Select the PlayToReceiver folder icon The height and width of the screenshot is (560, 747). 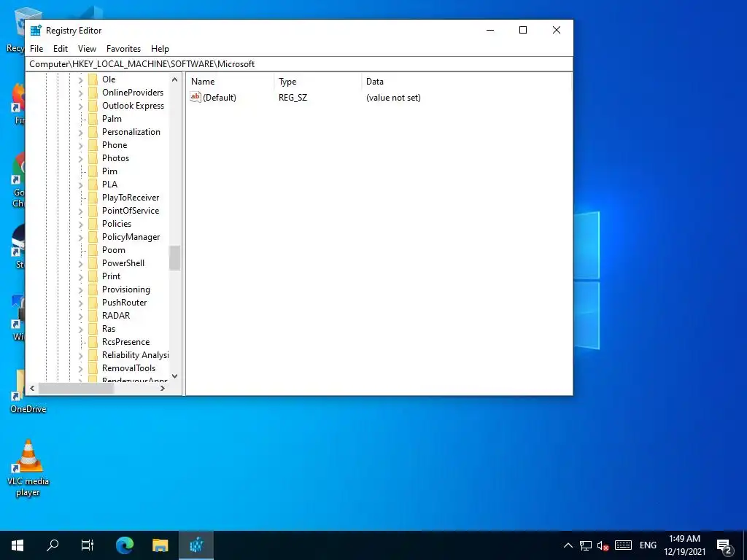[93, 198]
